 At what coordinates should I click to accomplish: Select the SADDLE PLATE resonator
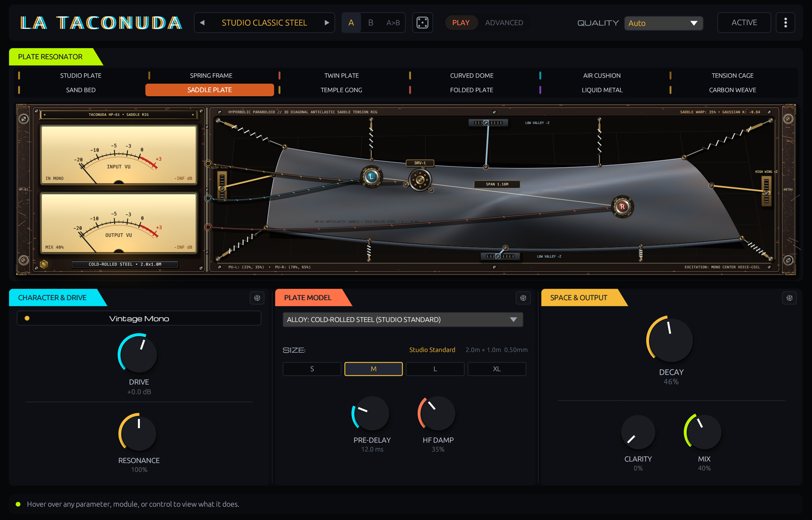[x=209, y=90]
